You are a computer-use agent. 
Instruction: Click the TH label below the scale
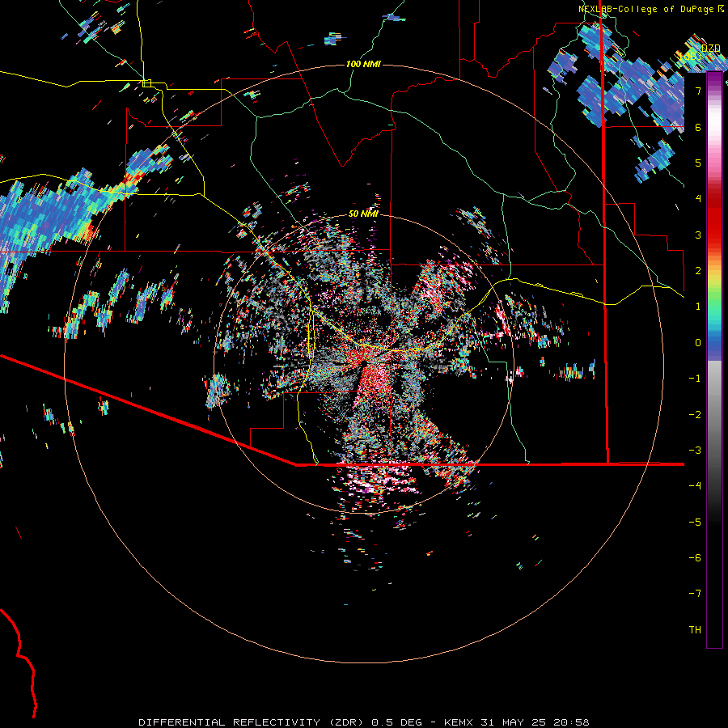pyautogui.click(x=695, y=629)
